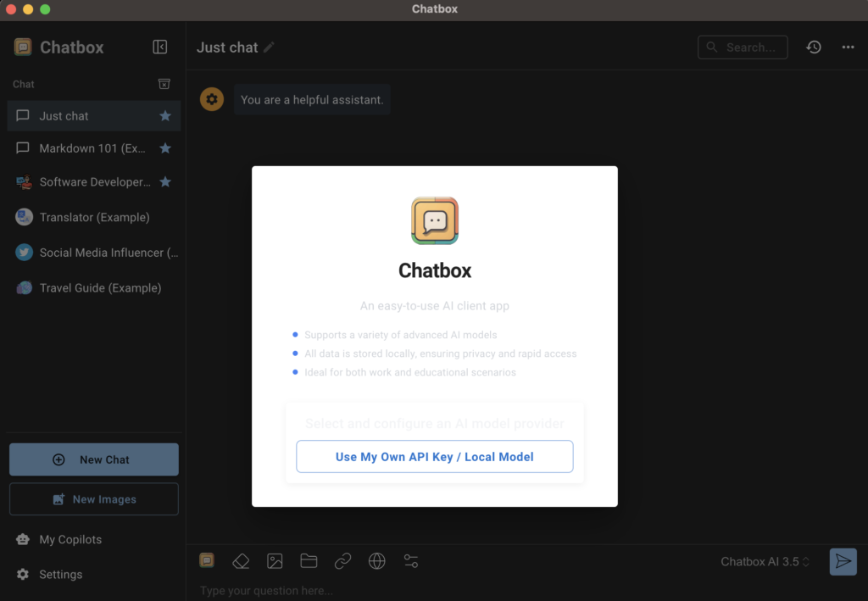Image resolution: width=868 pixels, height=601 pixels.
Task: Toggle the star on Markdown 101 chat
Action: (165, 148)
